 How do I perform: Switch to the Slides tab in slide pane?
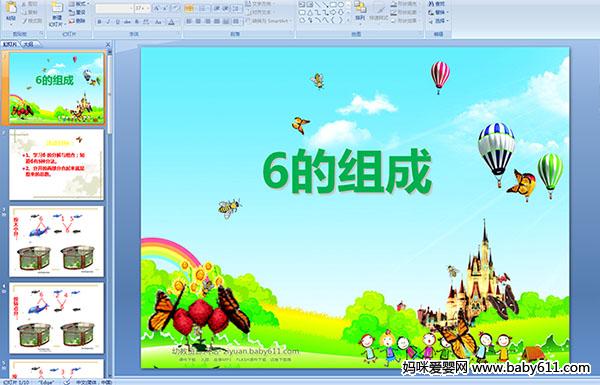[x=10, y=44]
